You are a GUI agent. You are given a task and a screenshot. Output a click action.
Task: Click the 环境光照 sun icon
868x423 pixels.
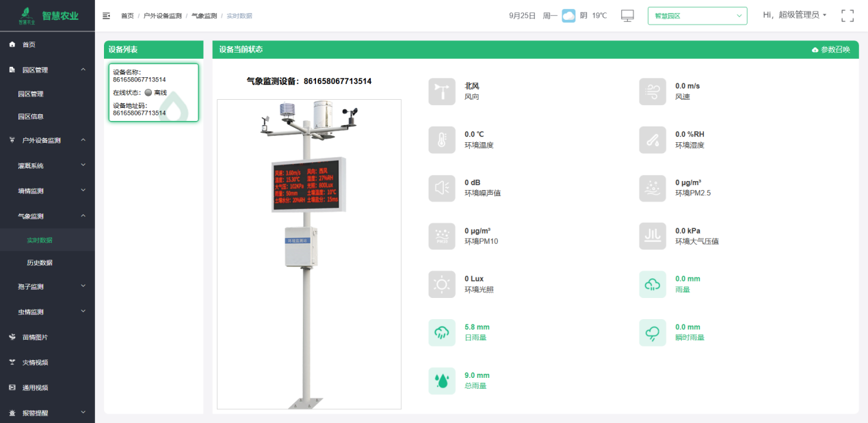(442, 284)
